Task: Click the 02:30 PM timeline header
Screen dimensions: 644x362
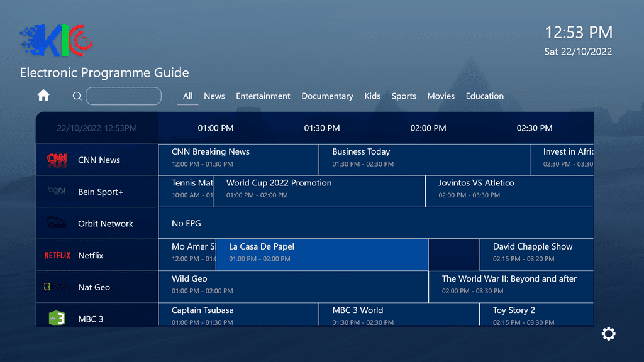Action: pos(535,128)
